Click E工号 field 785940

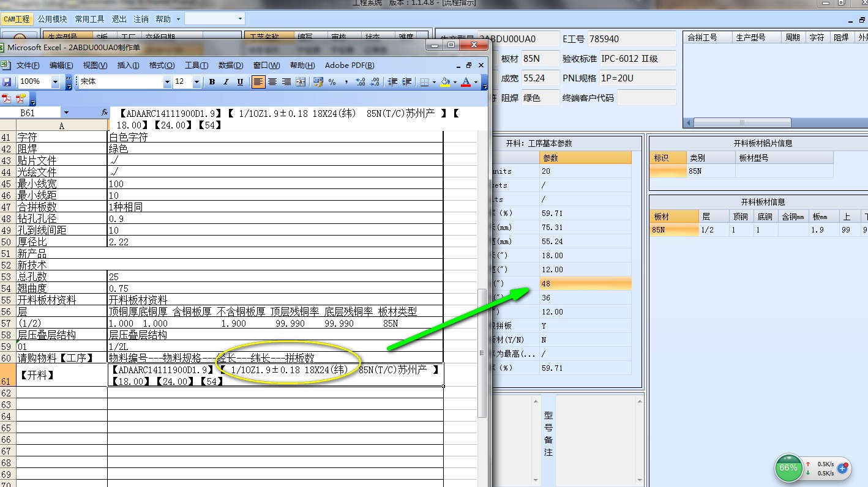point(632,39)
